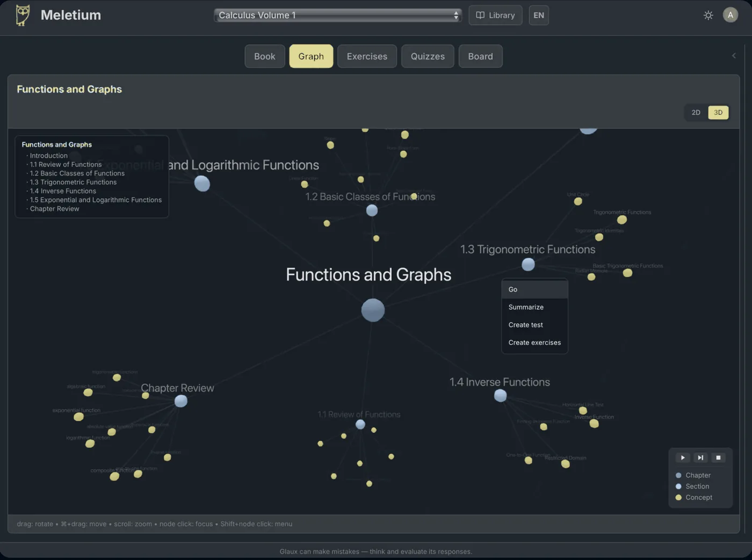
Task: Toggle the light/dark theme sun icon
Action: (x=708, y=15)
